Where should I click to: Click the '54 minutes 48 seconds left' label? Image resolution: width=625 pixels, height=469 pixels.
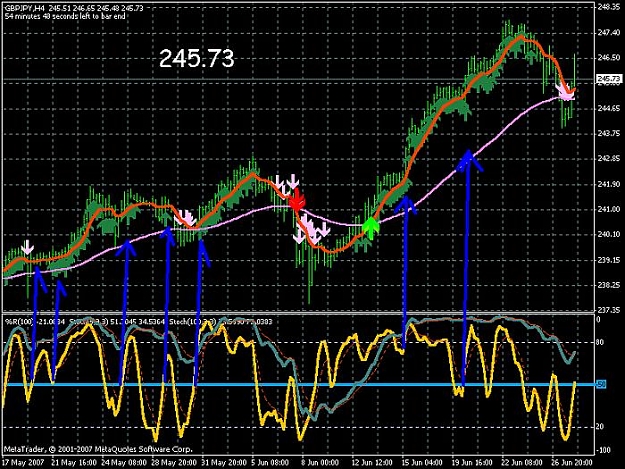coord(65,16)
